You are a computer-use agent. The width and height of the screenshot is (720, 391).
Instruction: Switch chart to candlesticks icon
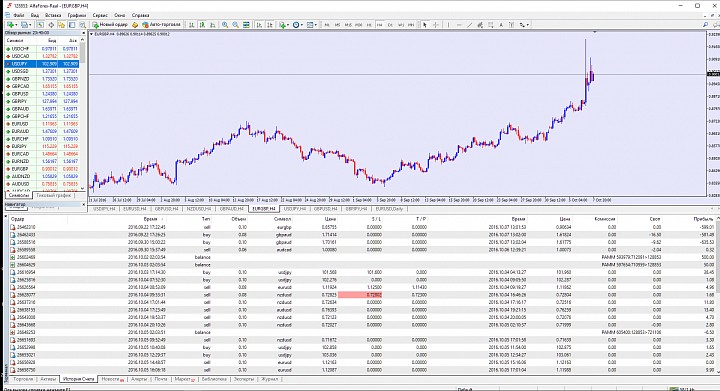click(202, 25)
